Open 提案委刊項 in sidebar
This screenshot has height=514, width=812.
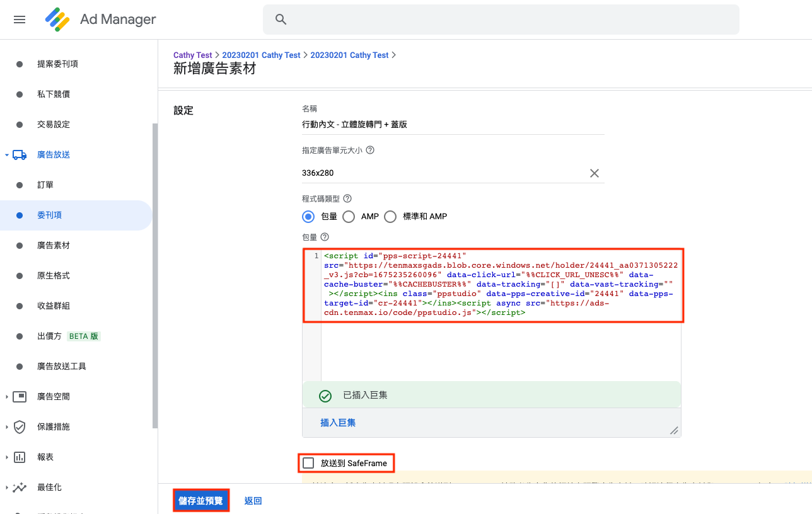tap(57, 64)
